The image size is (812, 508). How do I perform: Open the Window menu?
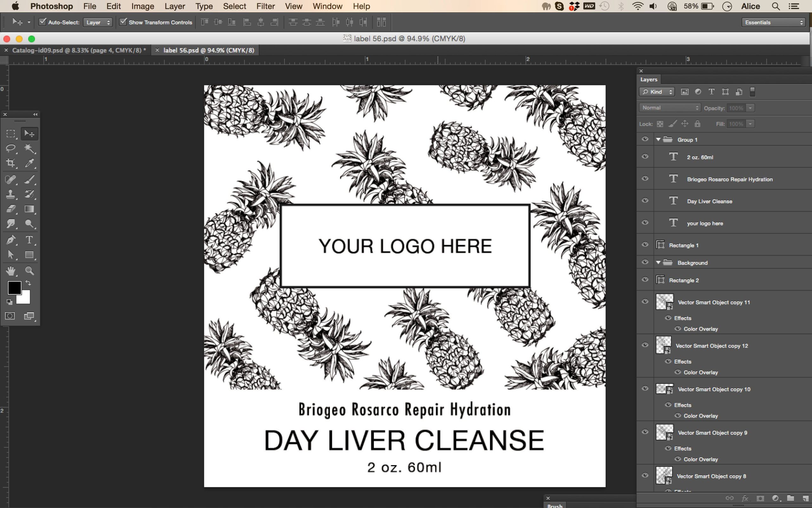click(327, 6)
